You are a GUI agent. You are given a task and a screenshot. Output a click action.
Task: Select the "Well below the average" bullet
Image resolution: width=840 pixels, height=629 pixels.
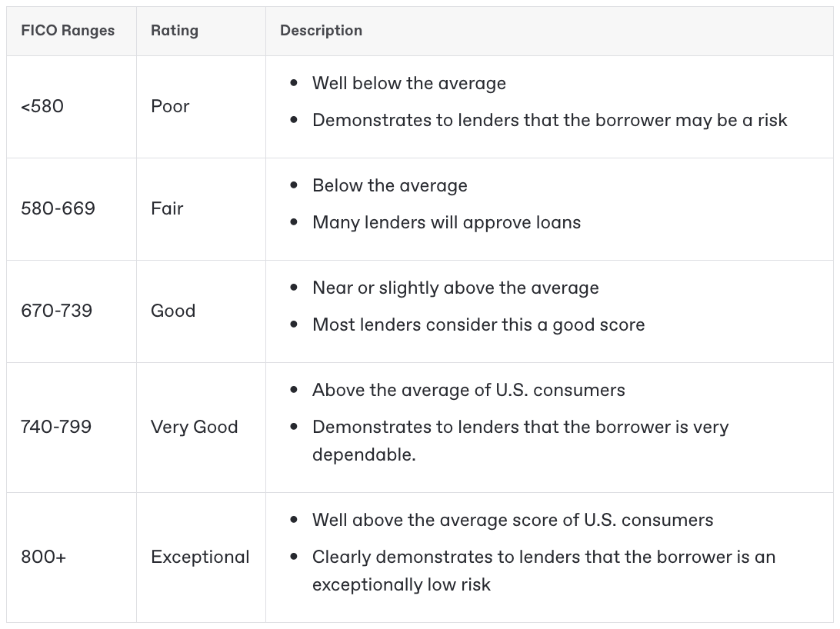pos(408,83)
